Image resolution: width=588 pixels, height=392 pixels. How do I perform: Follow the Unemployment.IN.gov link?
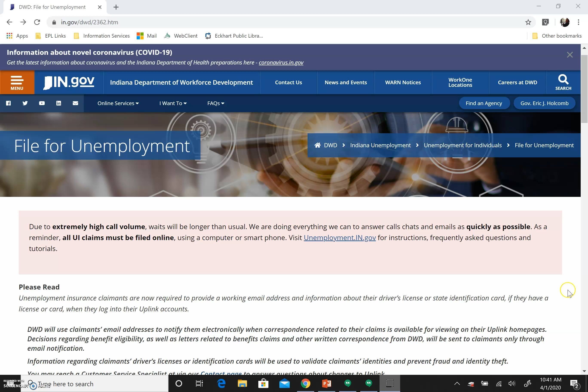[340, 237]
